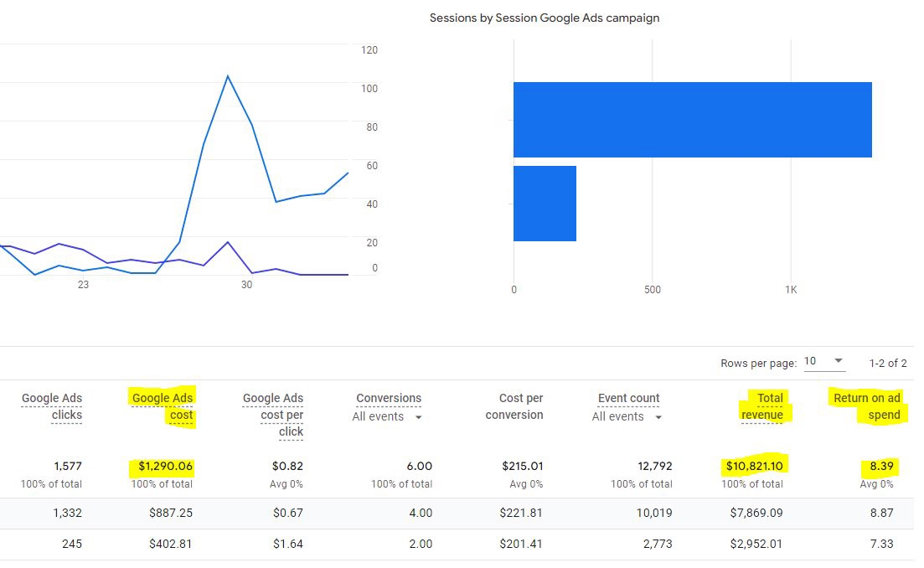Click the purple line's small peak
This screenshot has height=568, width=924.
(227, 242)
